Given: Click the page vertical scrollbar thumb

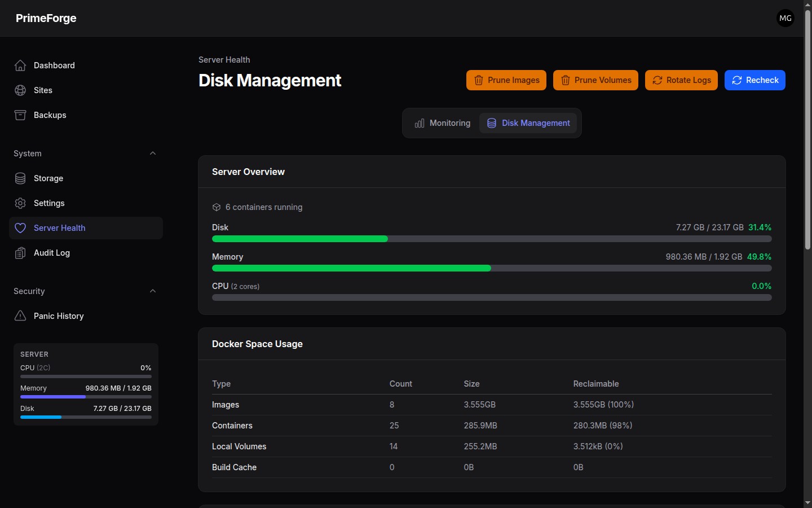Looking at the screenshot, I should pos(807,130).
